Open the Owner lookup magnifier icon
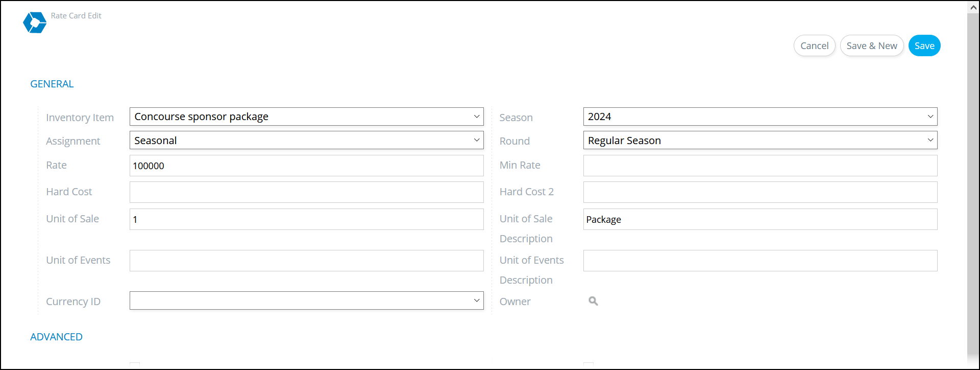This screenshot has height=370, width=980. click(x=593, y=301)
